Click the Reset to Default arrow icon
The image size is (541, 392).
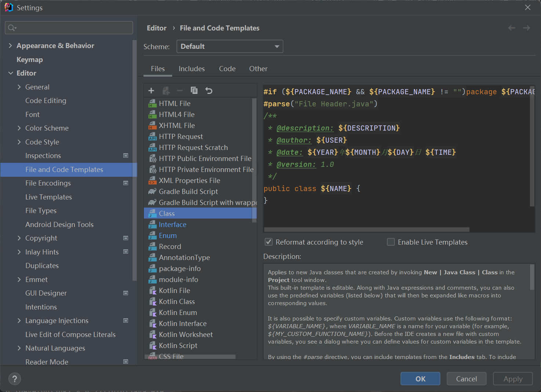click(x=209, y=91)
